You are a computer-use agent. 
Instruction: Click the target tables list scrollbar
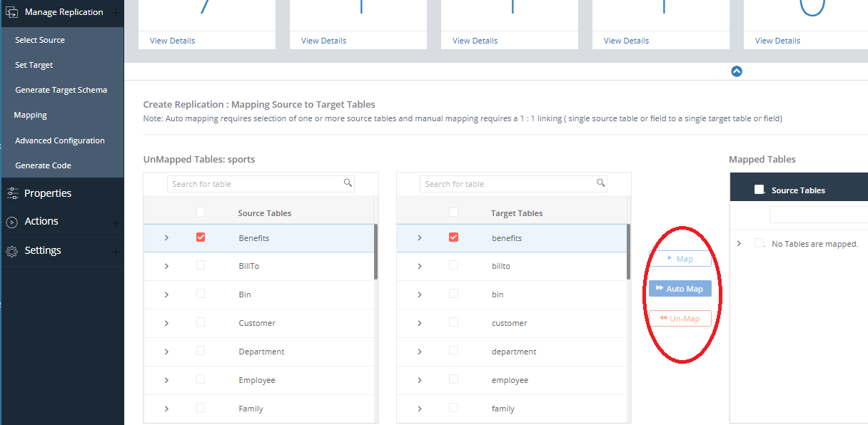(x=628, y=252)
